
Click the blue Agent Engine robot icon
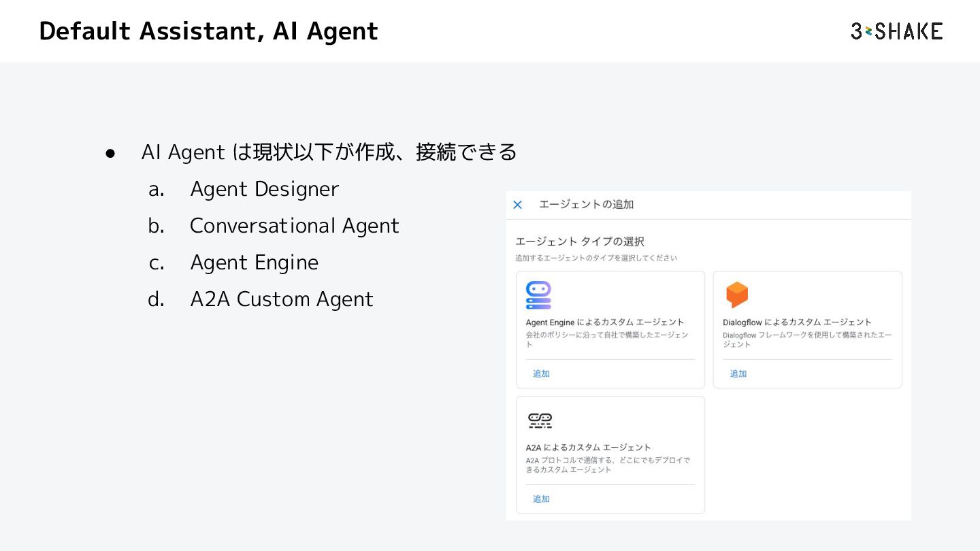point(538,295)
